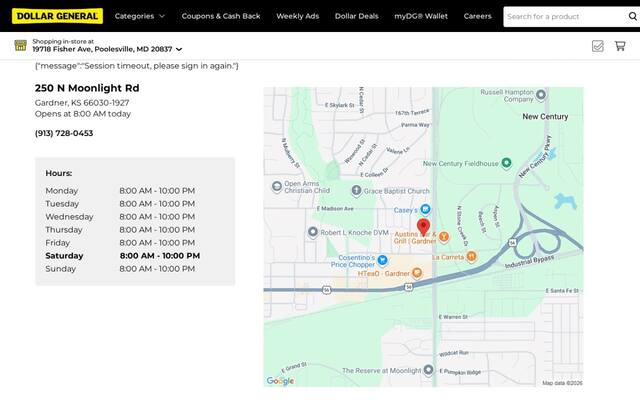The height and width of the screenshot is (400, 640).
Task: Click the Google logo on the map
Action: point(280,381)
